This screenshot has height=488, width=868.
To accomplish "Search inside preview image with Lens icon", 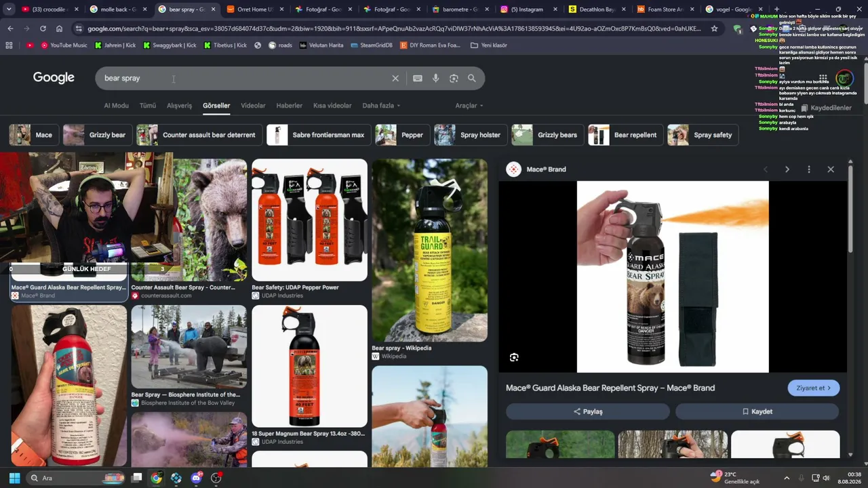I will coord(514,357).
